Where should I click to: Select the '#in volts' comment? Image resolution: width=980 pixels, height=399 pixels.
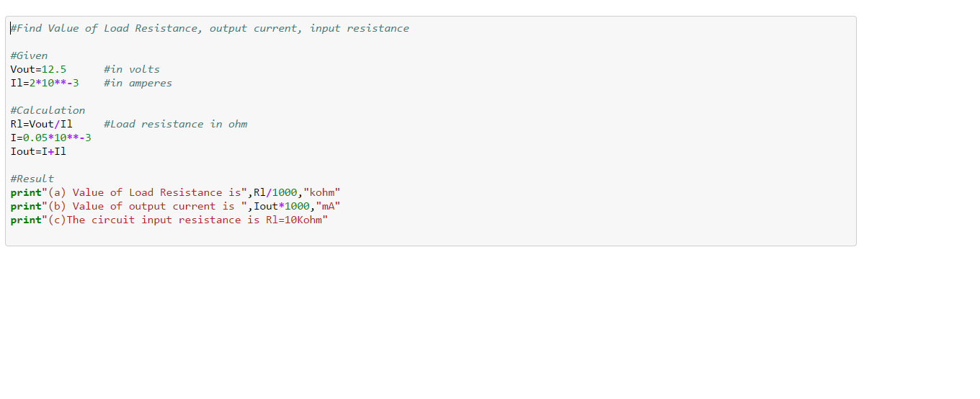point(131,70)
